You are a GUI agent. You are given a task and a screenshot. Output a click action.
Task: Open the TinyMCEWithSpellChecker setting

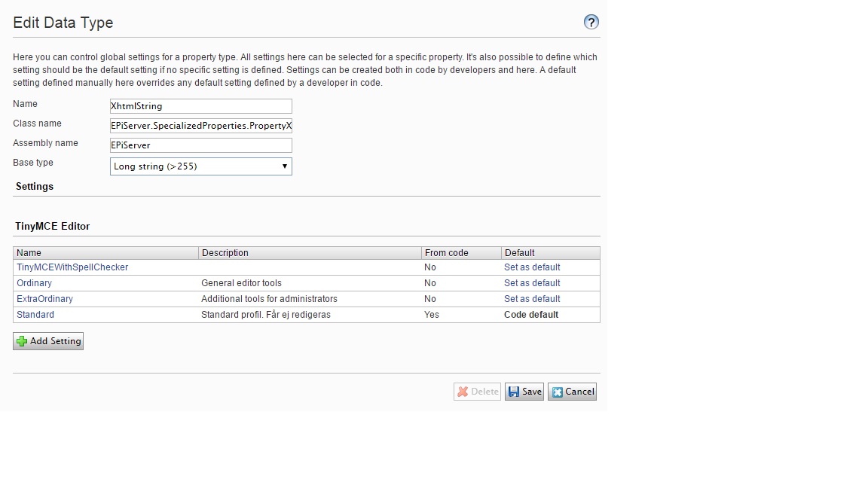click(x=72, y=267)
